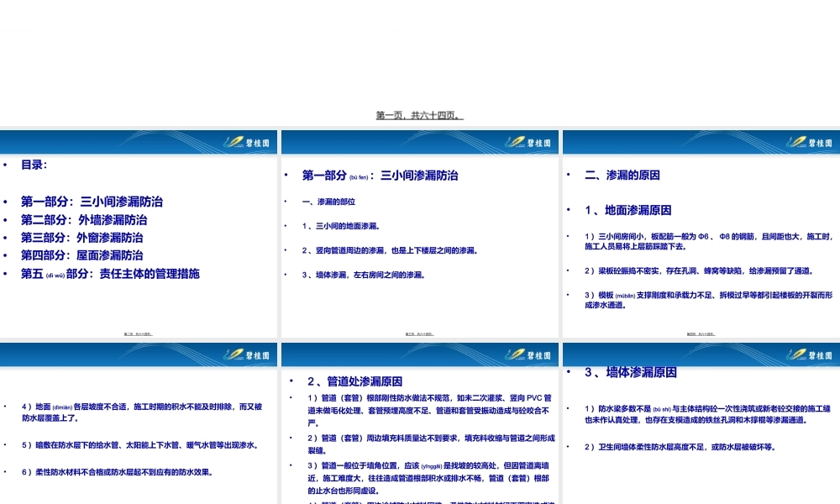
Task: Select the 目录 slide thumbnail
Action: [139, 231]
